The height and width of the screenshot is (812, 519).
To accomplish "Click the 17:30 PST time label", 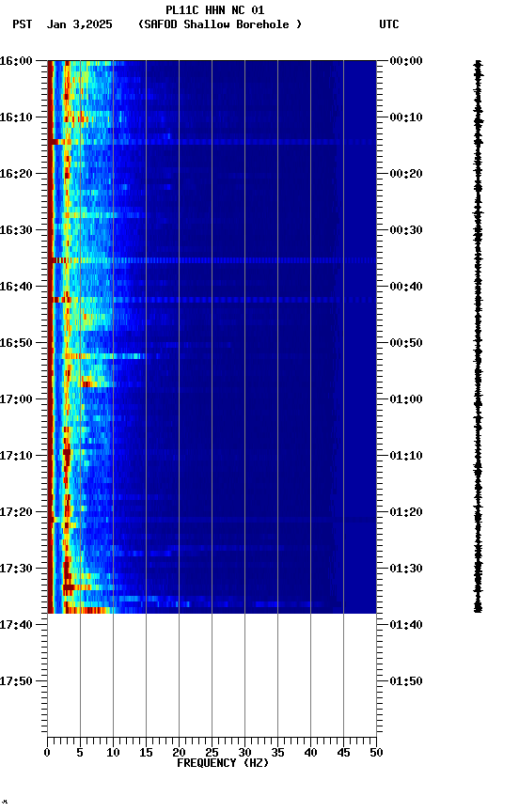I will point(16,570).
